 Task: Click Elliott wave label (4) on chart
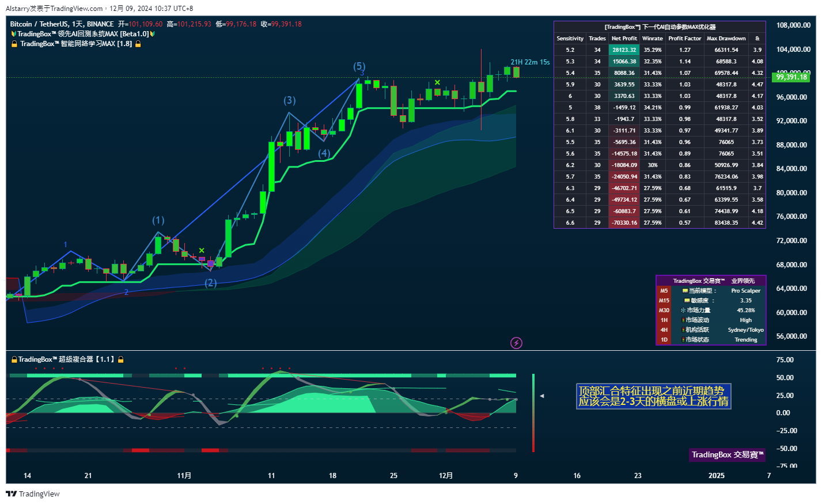(324, 153)
